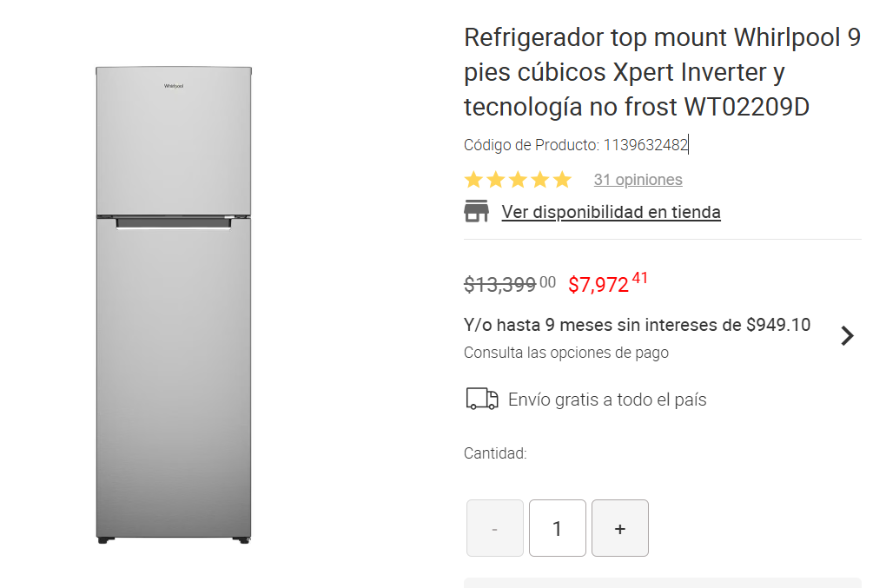Open the "31 opiniones" reviews link
Image resolution: width=886 pixels, height=588 pixels.
click(x=638, y=179)
